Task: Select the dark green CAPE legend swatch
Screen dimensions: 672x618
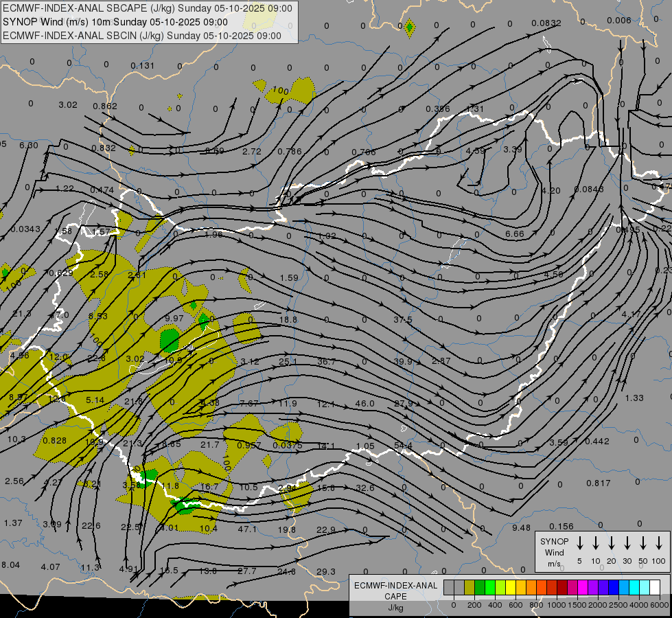Action: 480,587
